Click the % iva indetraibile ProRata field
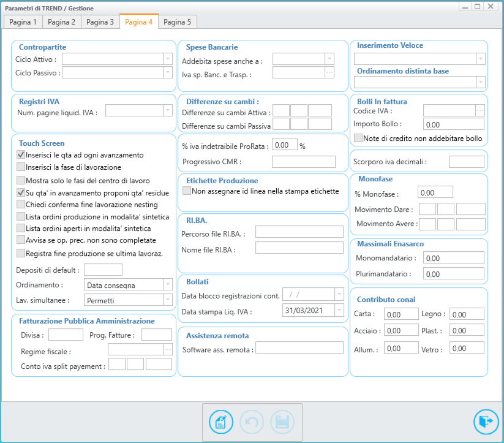Screen dimensions: 504x443 coord(285,145)
